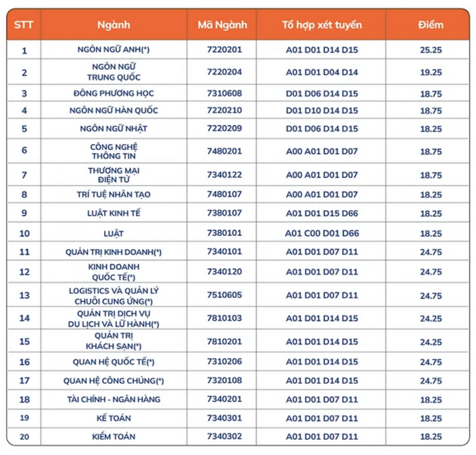The width and height of the screenshot is (476, 455).
Task: Select NGÔN NGỮ HÀN QUỐC major name
Action: pos(114,110)
